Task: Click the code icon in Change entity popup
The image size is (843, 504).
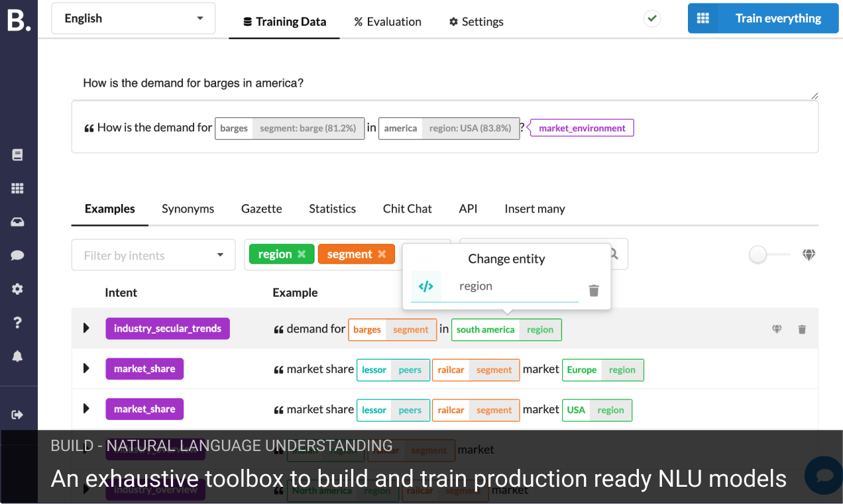Action: (426, 286)
